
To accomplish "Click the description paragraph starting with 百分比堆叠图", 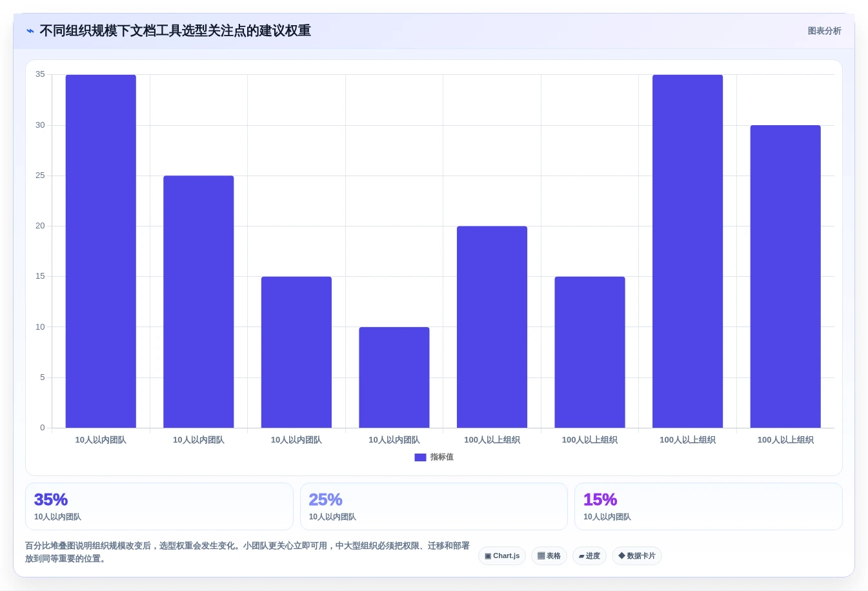I will click(x=248, y=552).
